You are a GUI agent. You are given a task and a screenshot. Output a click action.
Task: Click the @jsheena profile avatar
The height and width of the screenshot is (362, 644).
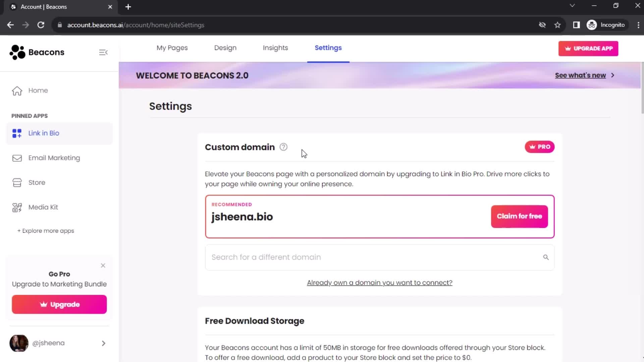coord(19,343)
